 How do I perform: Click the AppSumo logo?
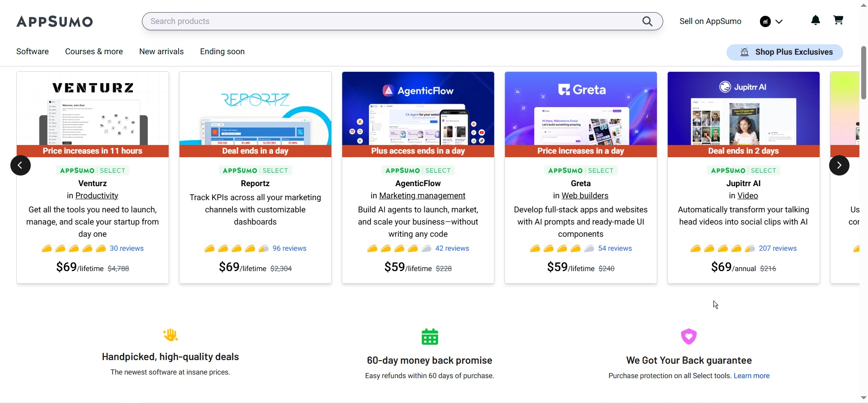55,21
